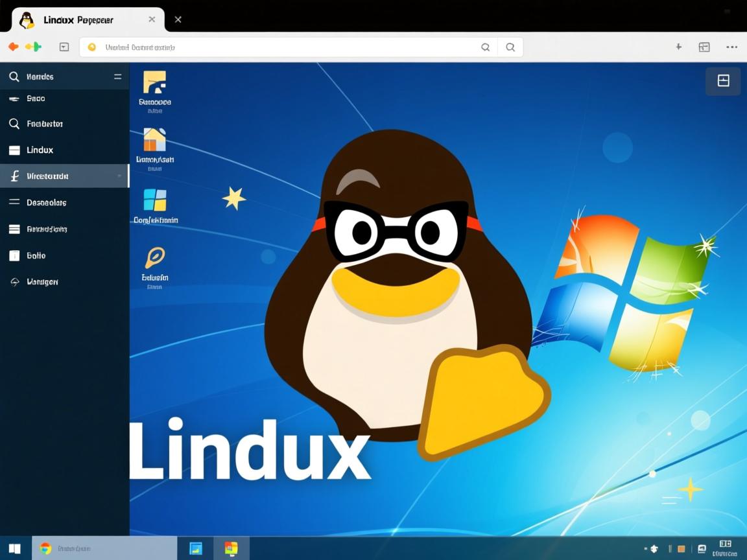
Task: Click the grid icon at the desktop's top-right corner
Action: (x=723, y=81)
